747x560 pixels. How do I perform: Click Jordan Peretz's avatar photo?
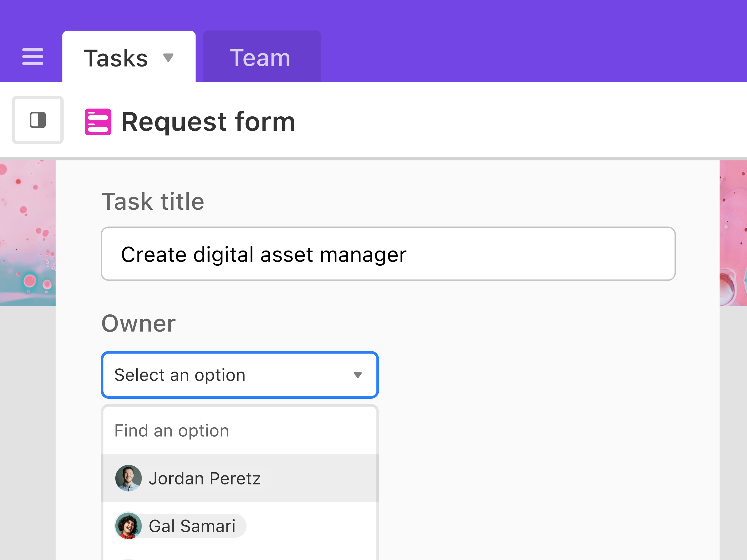click(x=128, y=478)
